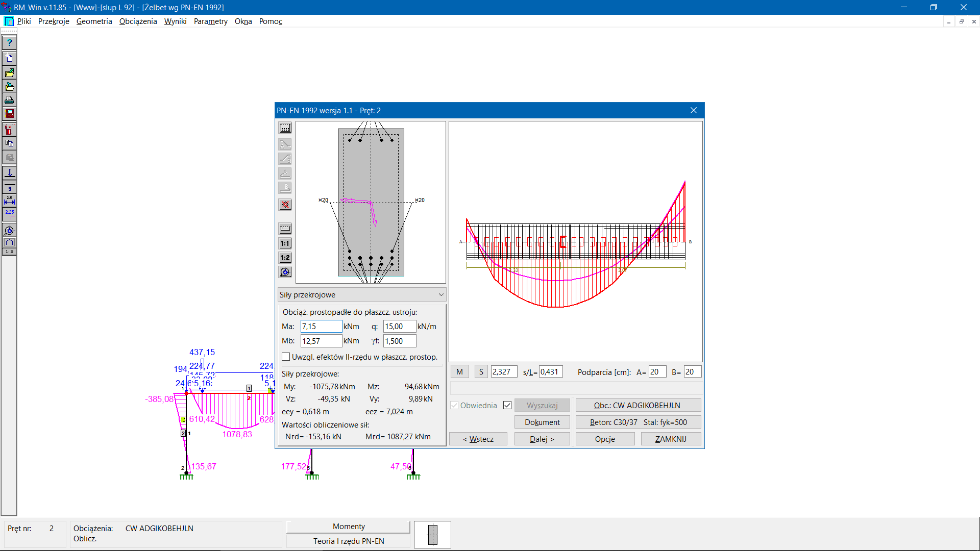
Task: Click the 1:2 scale icon in left toolbar
Action: coord(9,252)
